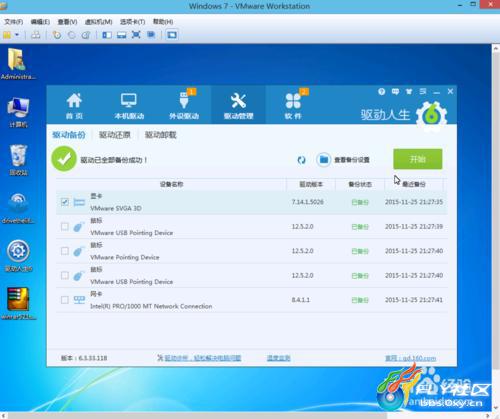Viewport: 500px width, 419px height.
Task: Check the Intel PRO/1000 MT Network checkbox
Action: (65, 300)
